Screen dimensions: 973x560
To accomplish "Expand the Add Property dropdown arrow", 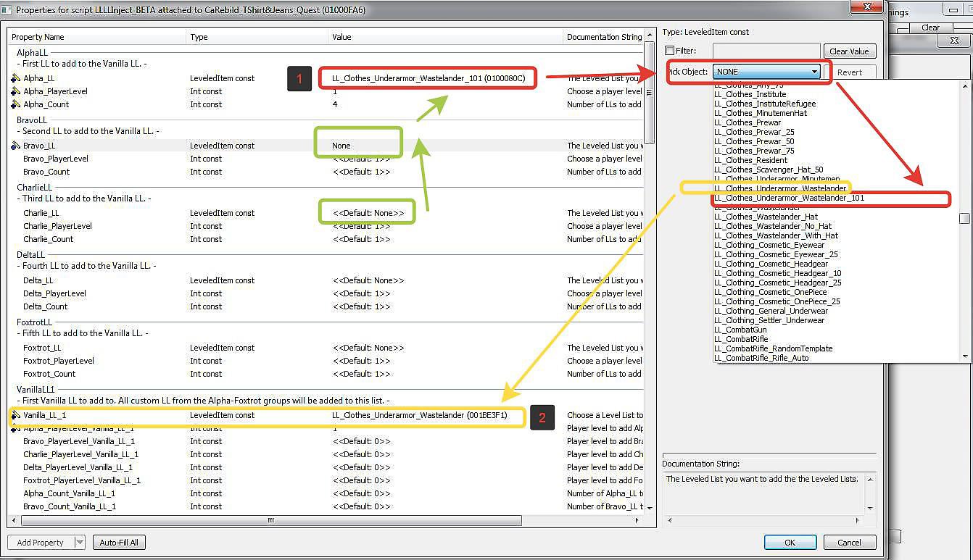I will pos(79,543).
